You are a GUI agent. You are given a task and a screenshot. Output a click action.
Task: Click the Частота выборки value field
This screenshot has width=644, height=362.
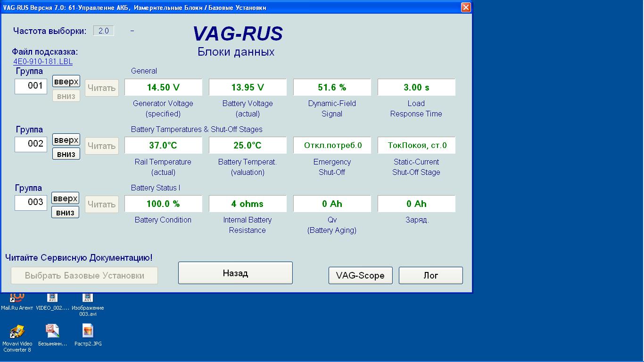pyautogui.click(x=104, y=31)
